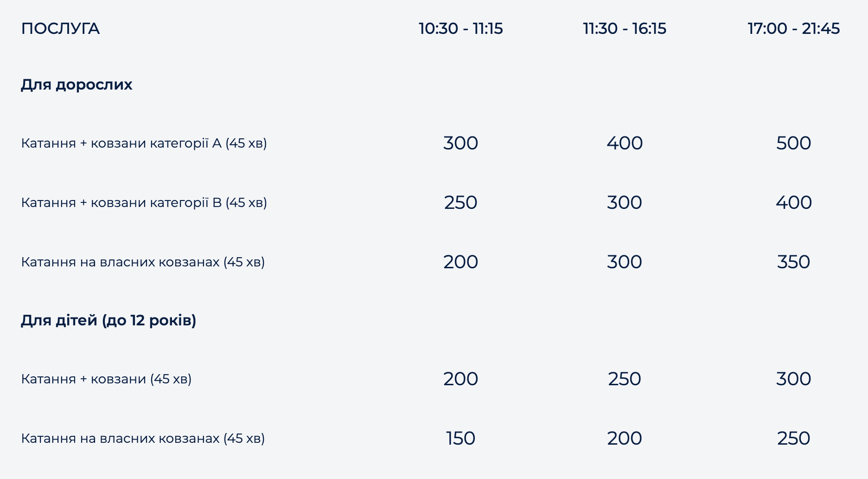Image resolution: width=868 pixels, height=479 pixels.
Task: Select the 11:30 - 16:15 time slot header
Action: click(624, 29)
